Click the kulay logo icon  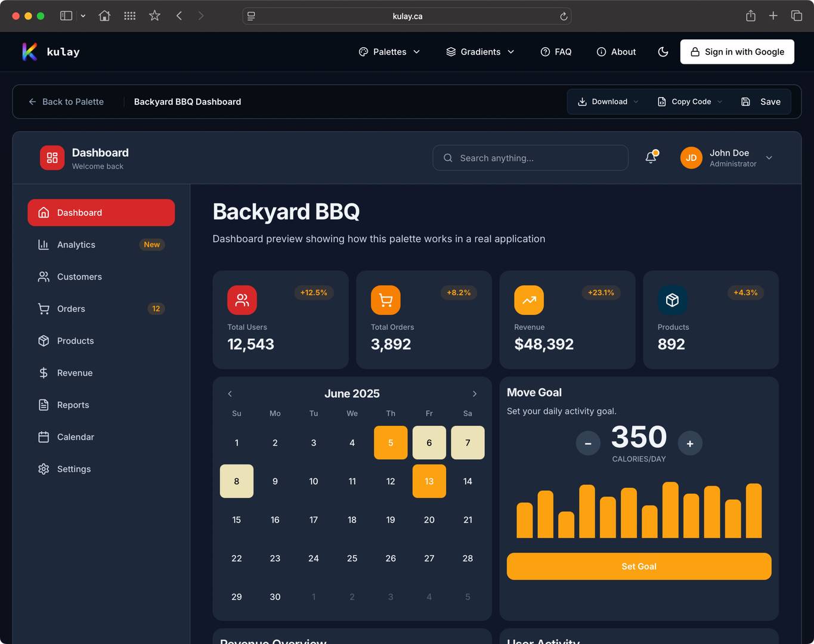[30, 52]
